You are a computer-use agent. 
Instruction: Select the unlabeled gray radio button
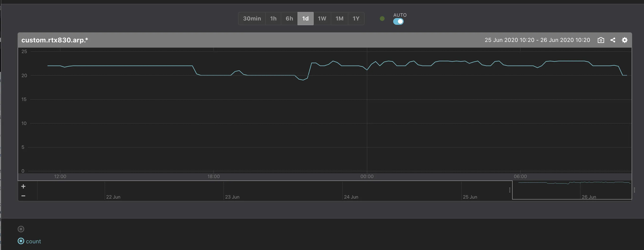pos(21,229)
